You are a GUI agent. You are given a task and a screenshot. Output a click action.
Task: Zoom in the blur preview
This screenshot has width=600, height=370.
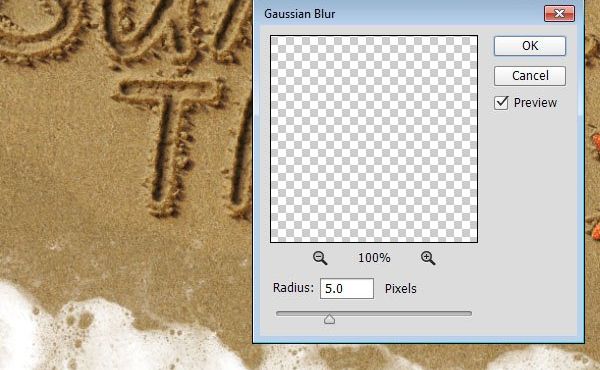428,258
